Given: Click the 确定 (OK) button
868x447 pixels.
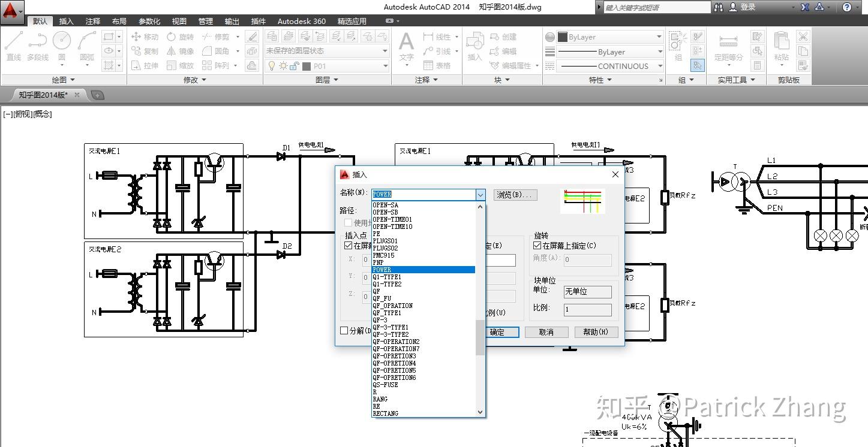Looking at the screenshot, I should [x=497, y=332].
